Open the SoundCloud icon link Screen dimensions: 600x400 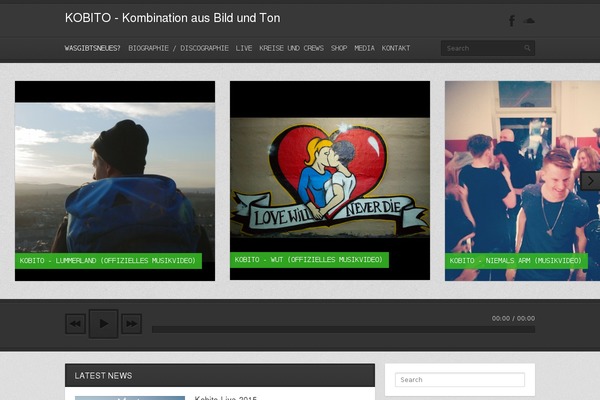[529, 20]
